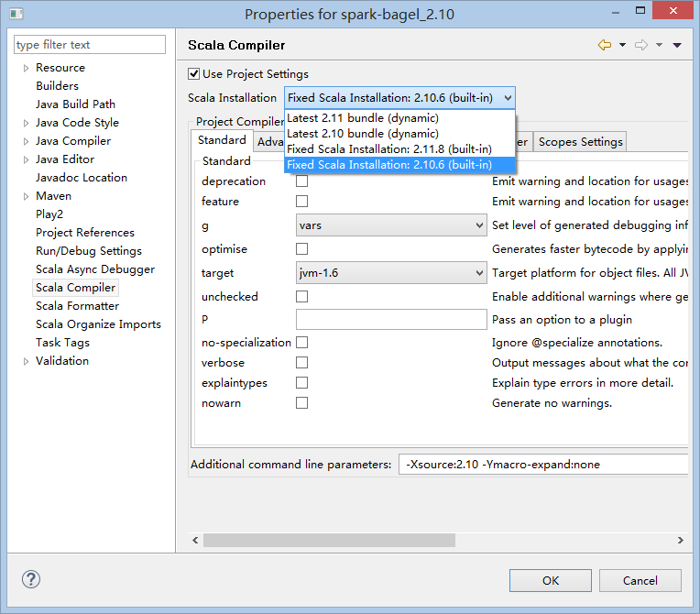Expand the Java Editor tree node
The height and width of the screenshot is (614, 700).
[x=26, y=159]
